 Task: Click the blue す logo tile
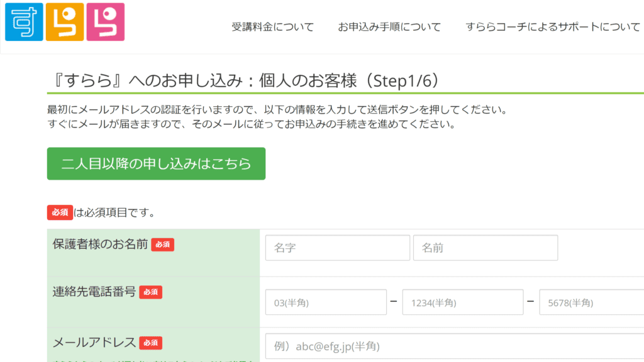click(x=24, y=22)
